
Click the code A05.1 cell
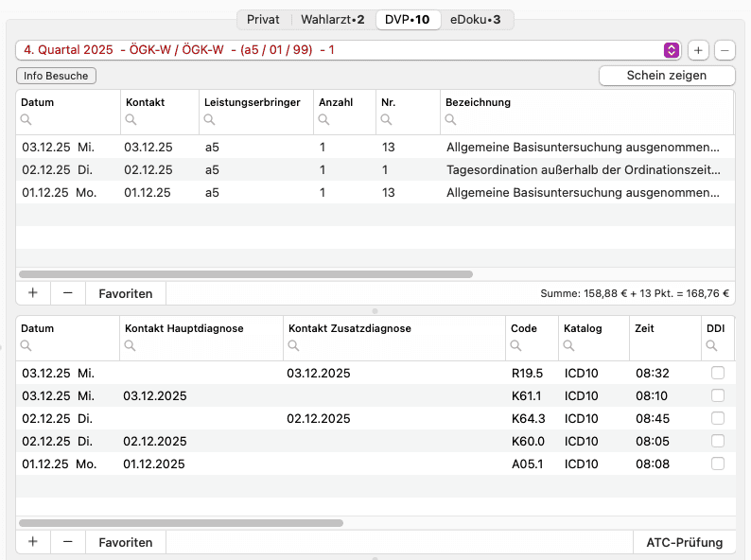tap(528, 464)
